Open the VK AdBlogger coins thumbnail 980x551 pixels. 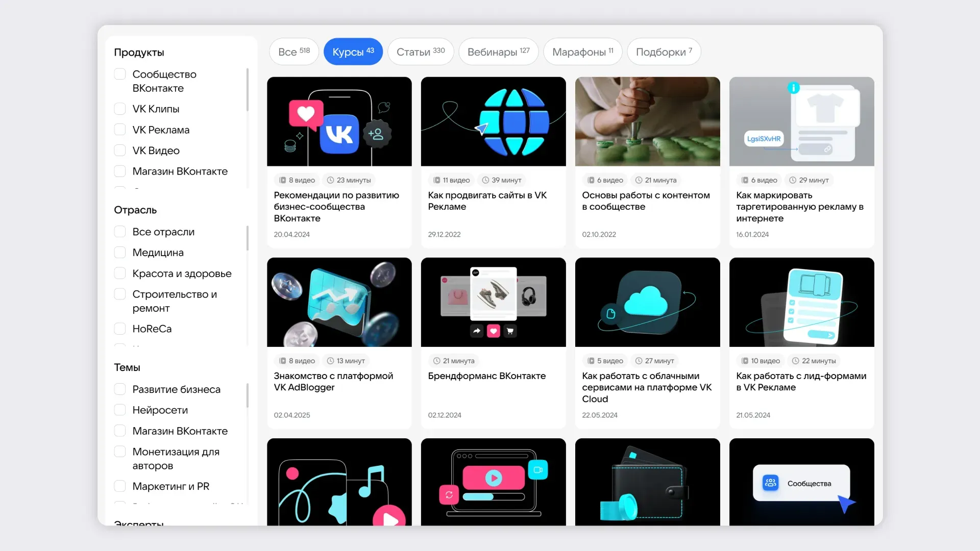click(x=339, y=302)
